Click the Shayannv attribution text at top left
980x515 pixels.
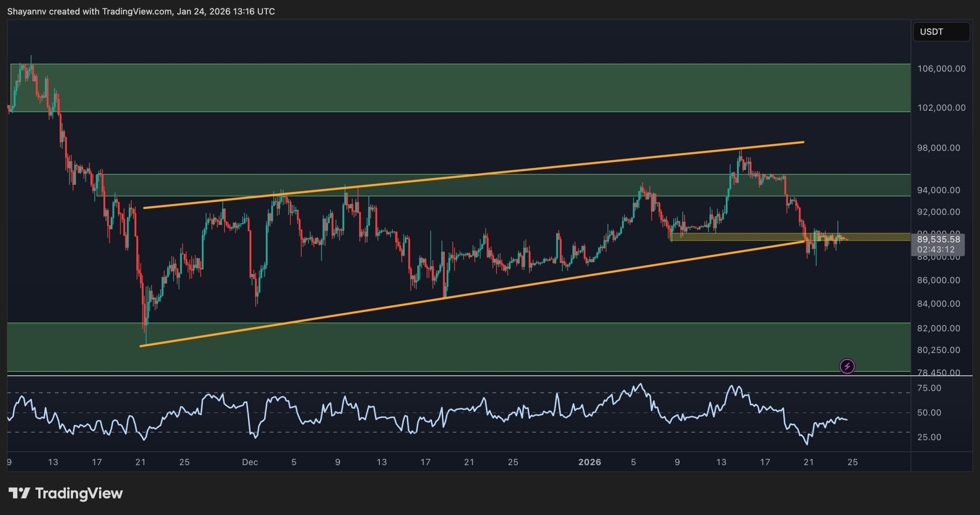142,11
